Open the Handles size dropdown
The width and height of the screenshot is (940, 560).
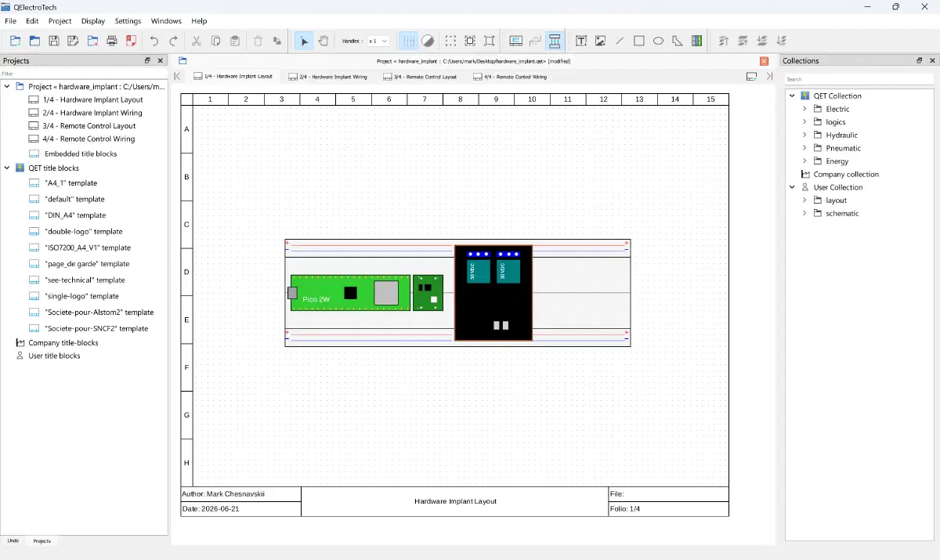point(378,41)
